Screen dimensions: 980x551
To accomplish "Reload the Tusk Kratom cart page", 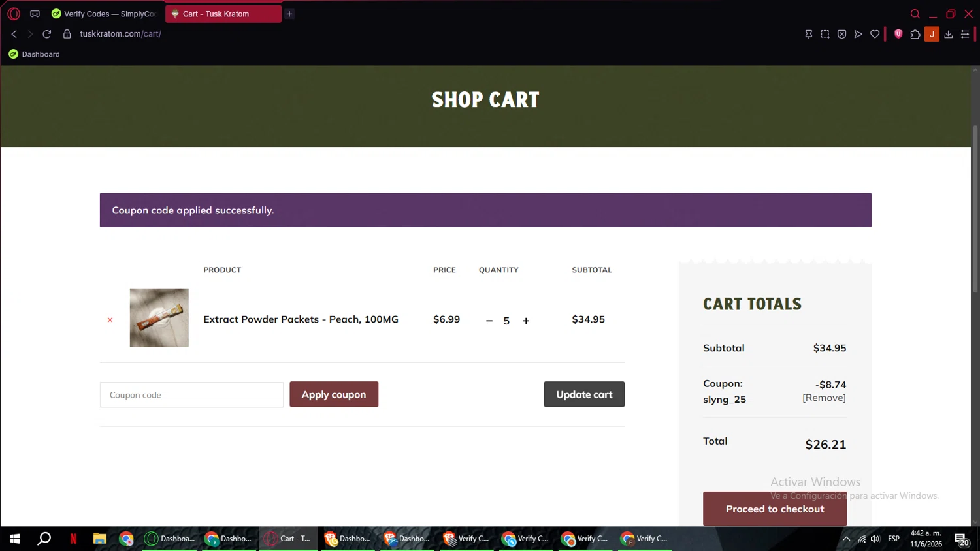I will 47,34.
